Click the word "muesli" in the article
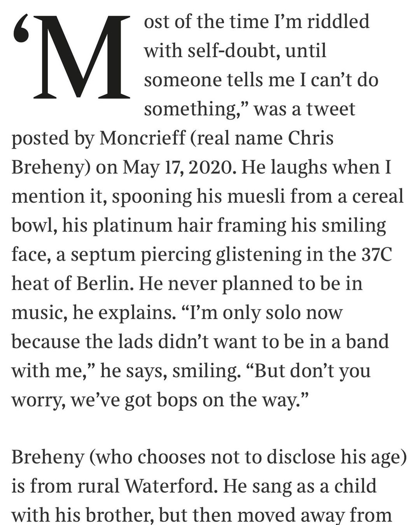 click(245, 197)
